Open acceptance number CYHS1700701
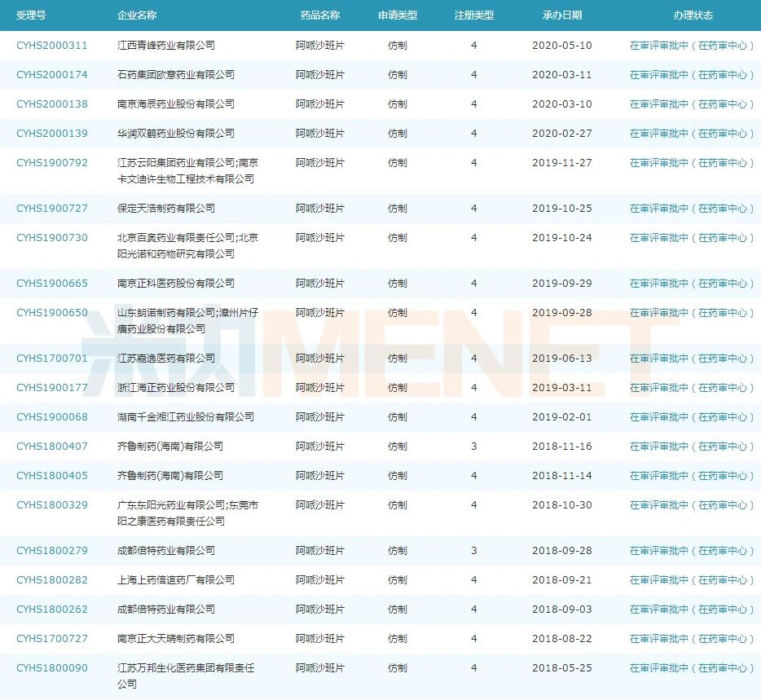The width and height of the screenshot is (761, 700). coord(52,359)
